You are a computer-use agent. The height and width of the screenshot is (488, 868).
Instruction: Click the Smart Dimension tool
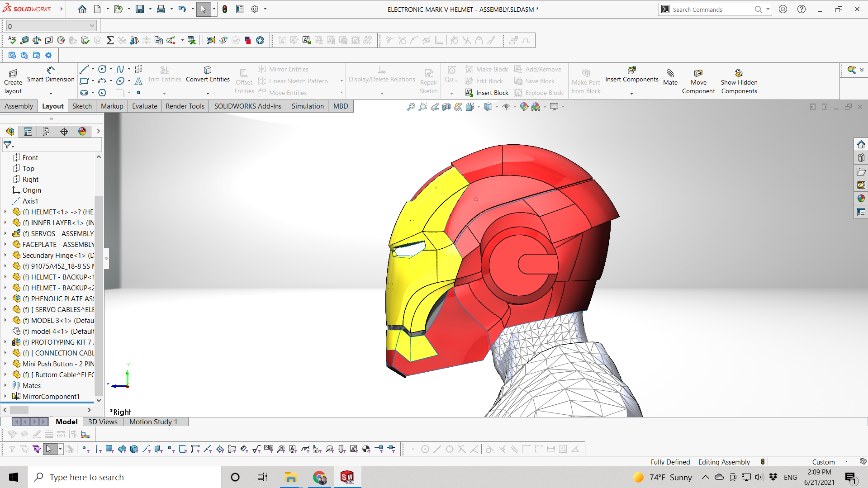pyautogui.click(x=51, y=74)
